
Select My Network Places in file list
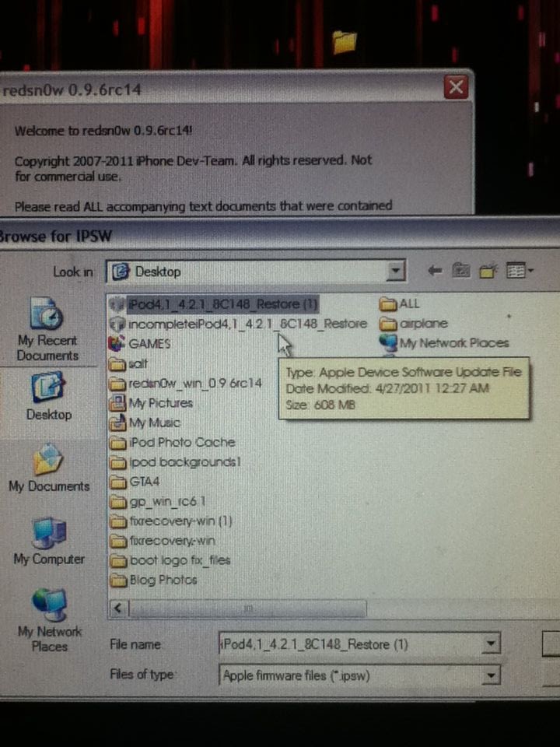coord(444,343)
